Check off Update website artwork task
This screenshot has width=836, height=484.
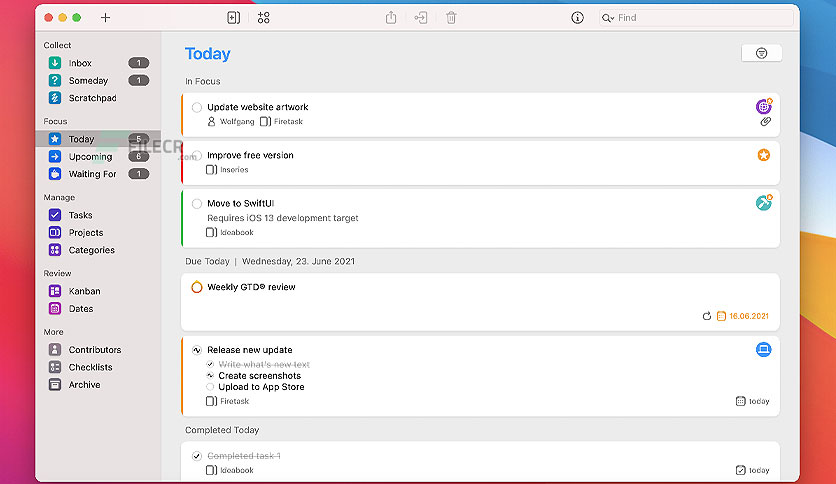pos(197,108)
